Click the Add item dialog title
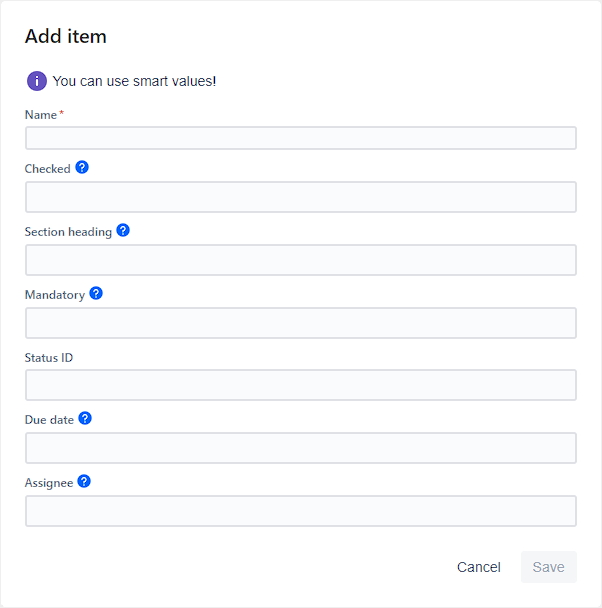 click(x=66, y=37)
